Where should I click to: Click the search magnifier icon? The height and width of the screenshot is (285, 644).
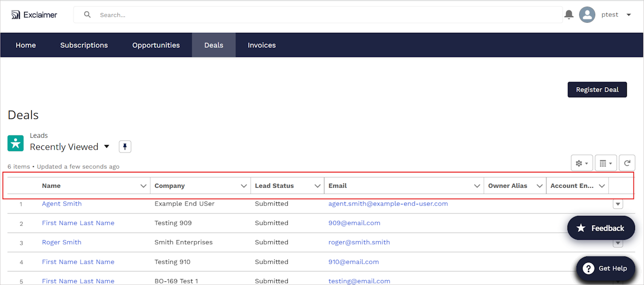[x=88, y=15]
